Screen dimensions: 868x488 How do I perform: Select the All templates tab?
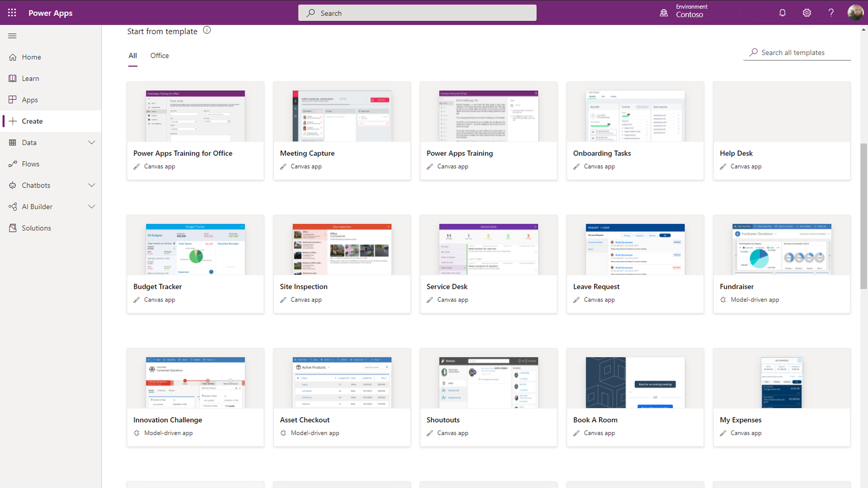coord(132,56)
